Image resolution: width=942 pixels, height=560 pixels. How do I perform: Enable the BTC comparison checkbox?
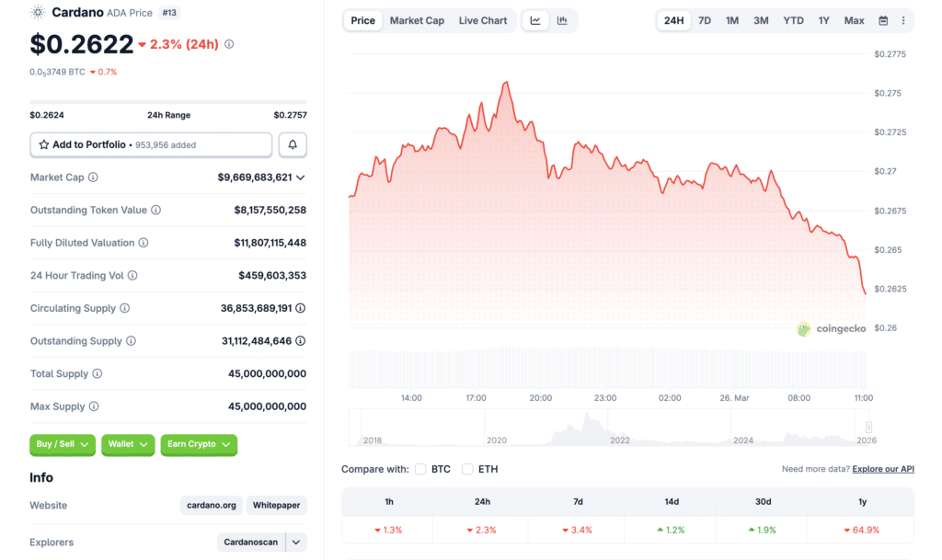click(x=421, y=469)
